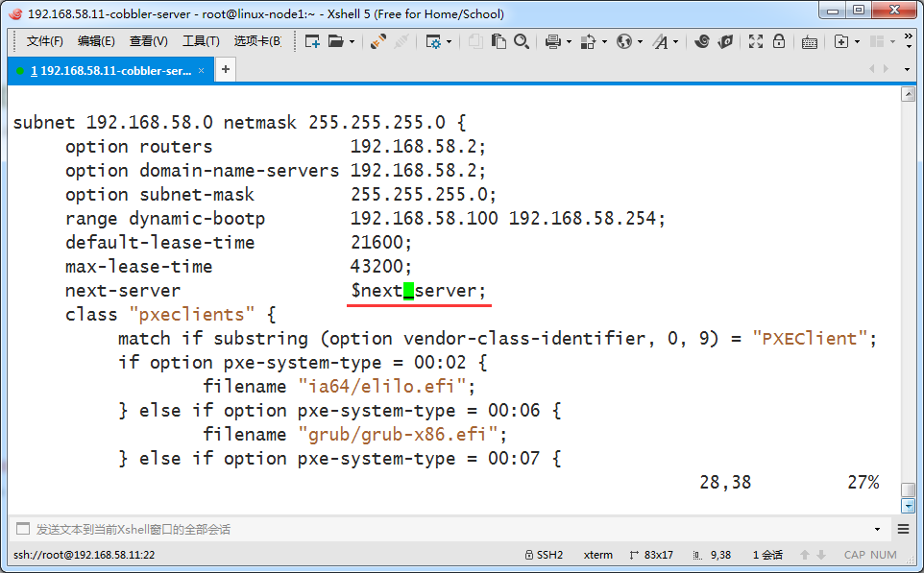Open the 编辑(E) menu
The width and height of the screenshot is (924, 573).
click(x=96, y=41)
